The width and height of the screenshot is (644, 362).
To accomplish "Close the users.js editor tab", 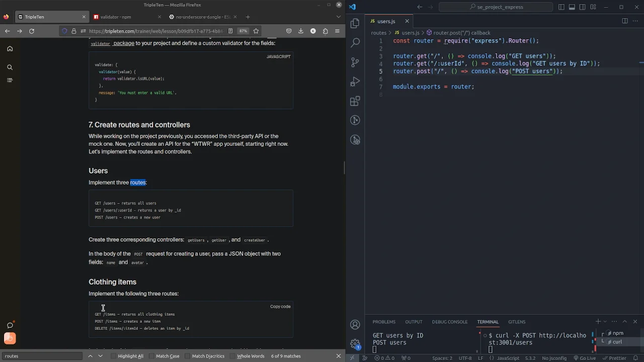I will 407,21.
